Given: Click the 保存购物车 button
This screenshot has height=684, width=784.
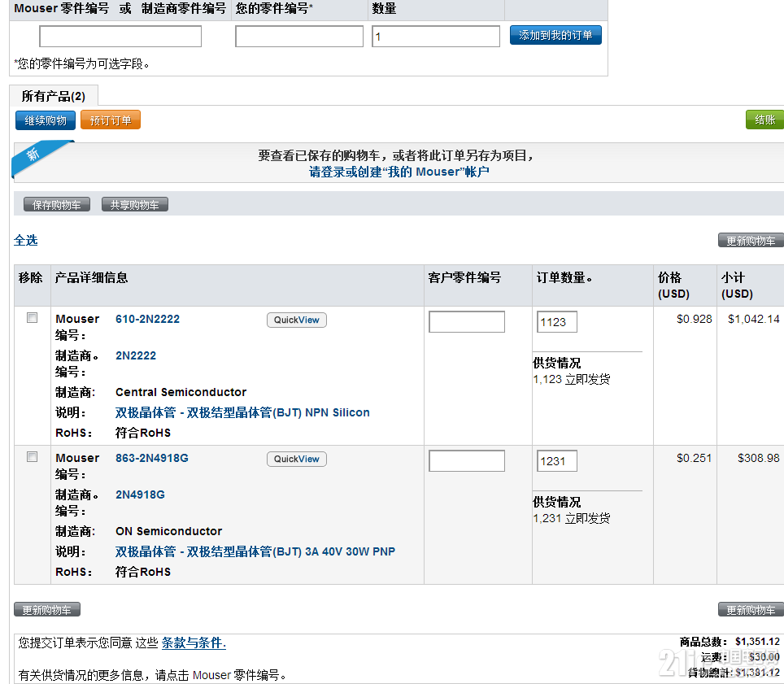Looking at the screenshot, I should [x=57, y=204].
